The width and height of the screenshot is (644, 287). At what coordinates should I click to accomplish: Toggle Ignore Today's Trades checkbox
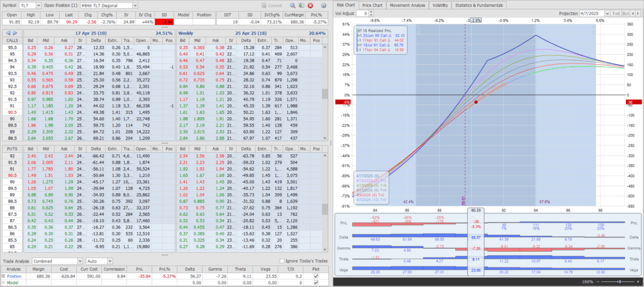(281, 261)
